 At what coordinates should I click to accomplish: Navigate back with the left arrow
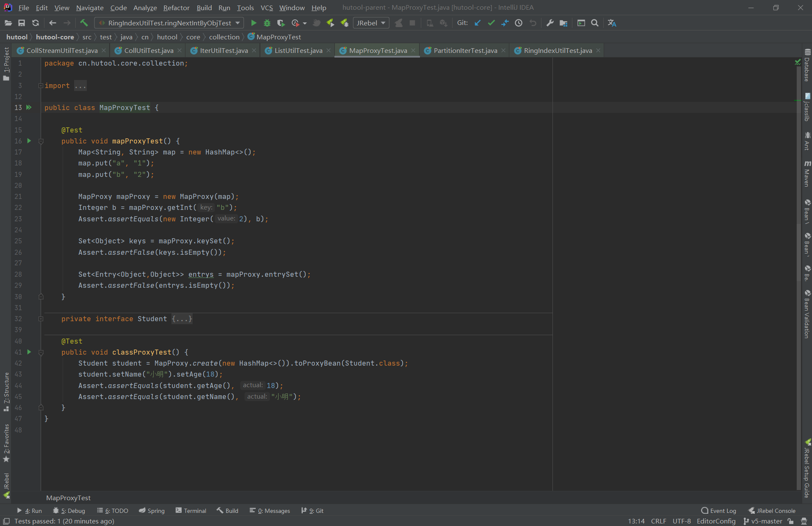(x=52, y=23)
